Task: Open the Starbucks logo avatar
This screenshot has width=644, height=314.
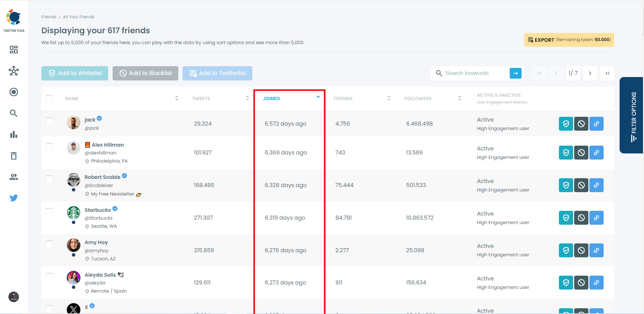Action: pyautogui.click(x=74, y=213)
